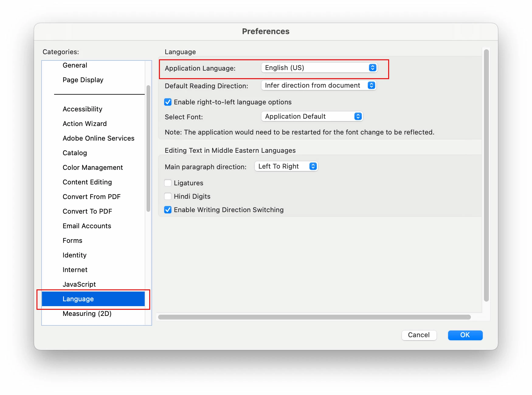Screen dimensions: 532x395
Task: Select the JavaScript category
Action: (x=93, y=284)
